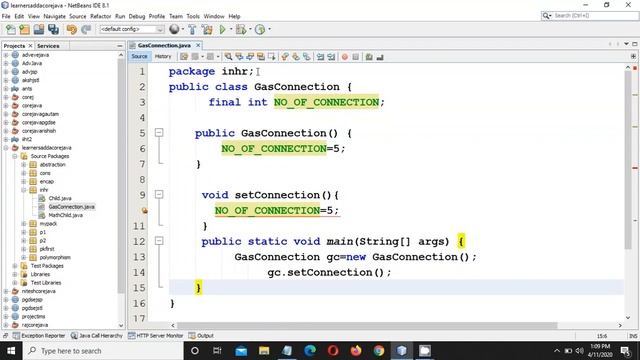Expand the Test Packages node

pyautogui.click(x=15, y=266)
